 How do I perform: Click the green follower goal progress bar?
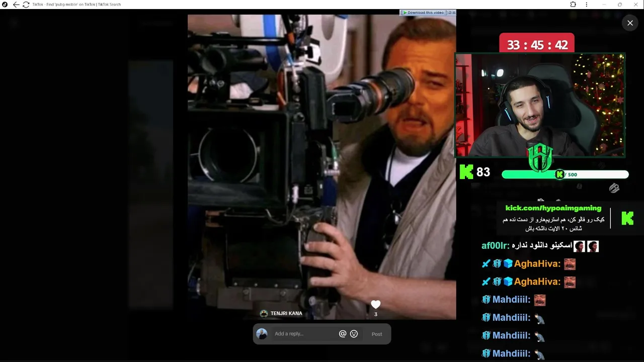[565, 174]
